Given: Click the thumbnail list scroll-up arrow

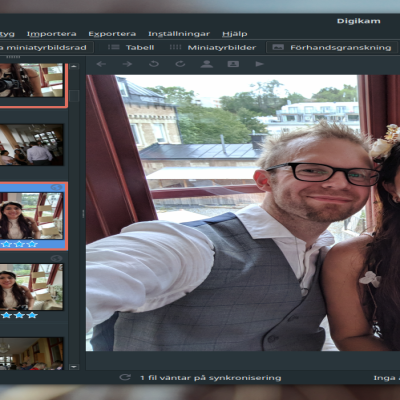Looking at the screenshot, I should point(74,66).
